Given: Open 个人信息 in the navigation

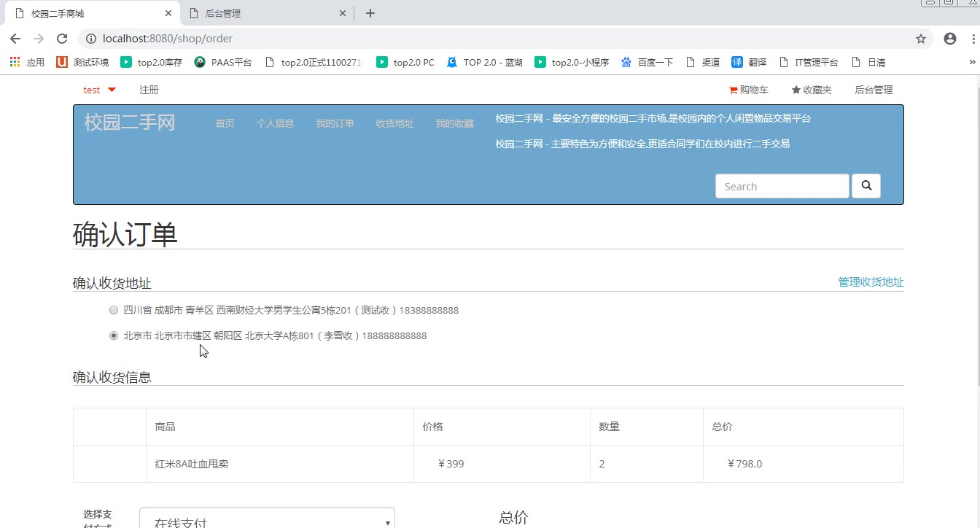Looking at the screenshot, I should pos(275,123).
